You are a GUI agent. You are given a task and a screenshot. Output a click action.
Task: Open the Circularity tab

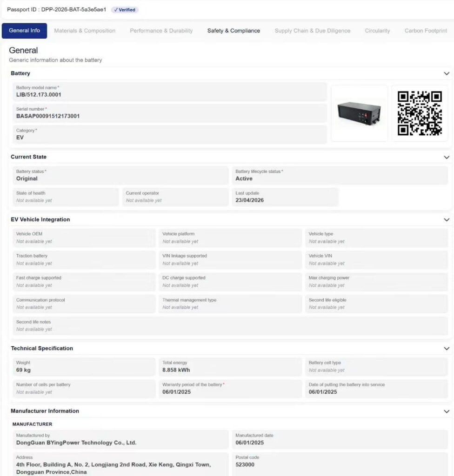[377, 31]
